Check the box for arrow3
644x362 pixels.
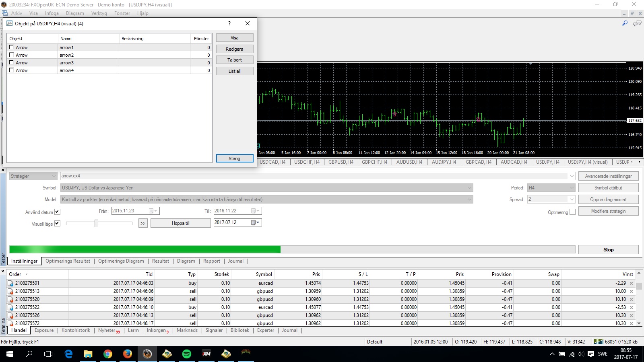click(x=11, y=62)
